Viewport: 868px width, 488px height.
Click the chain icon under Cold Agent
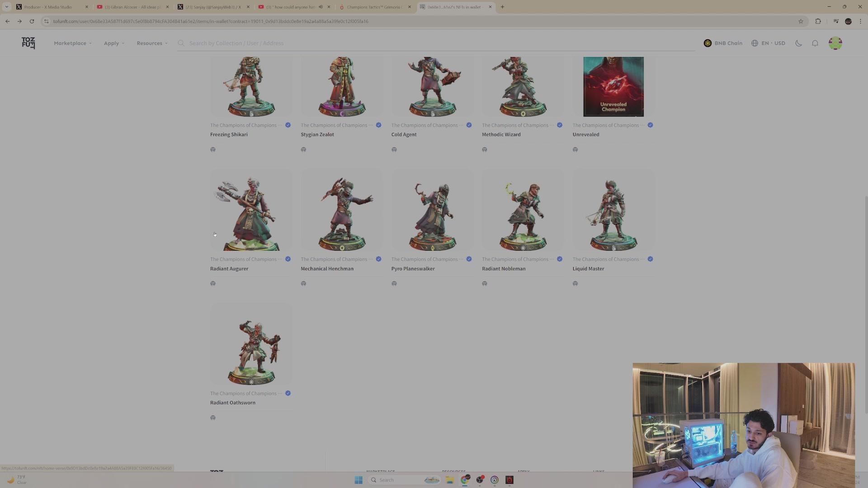click(394, 150)
